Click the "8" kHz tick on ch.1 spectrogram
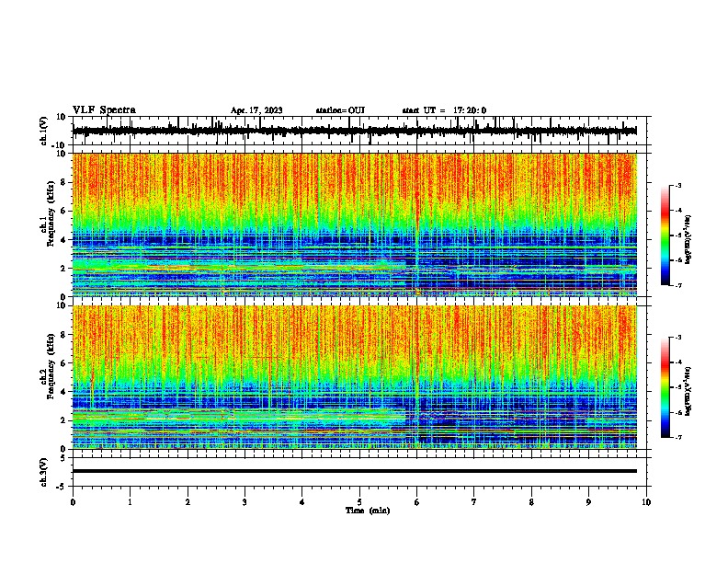This screenshot has height=563, width=728. click(x=63, y=182)
